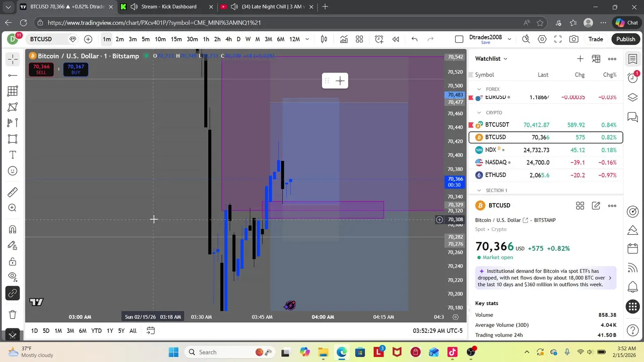Add a symbol to the watchlist

click(580, 59)
